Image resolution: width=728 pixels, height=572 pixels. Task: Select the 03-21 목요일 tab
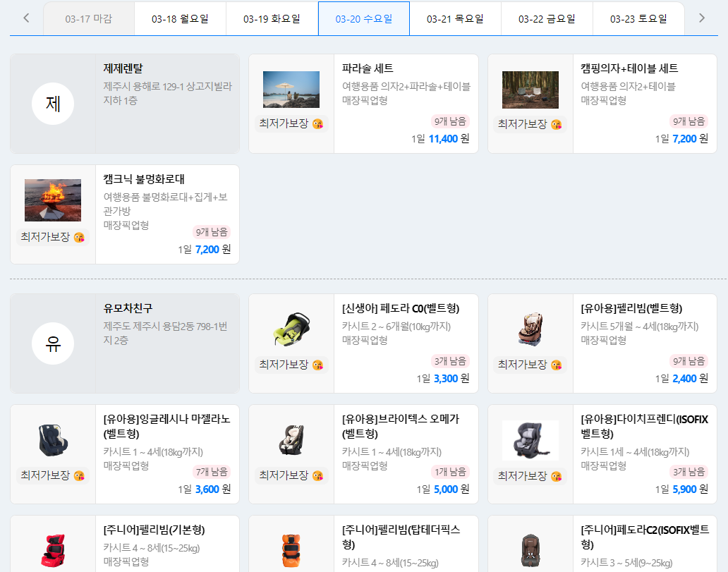tap(456, 19)
